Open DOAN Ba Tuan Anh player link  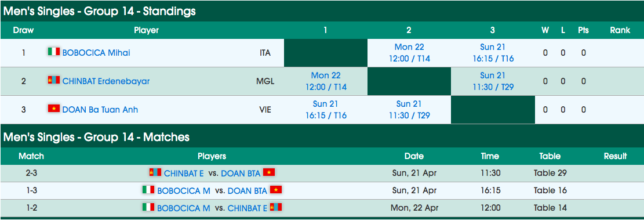(x=100, y=109)
